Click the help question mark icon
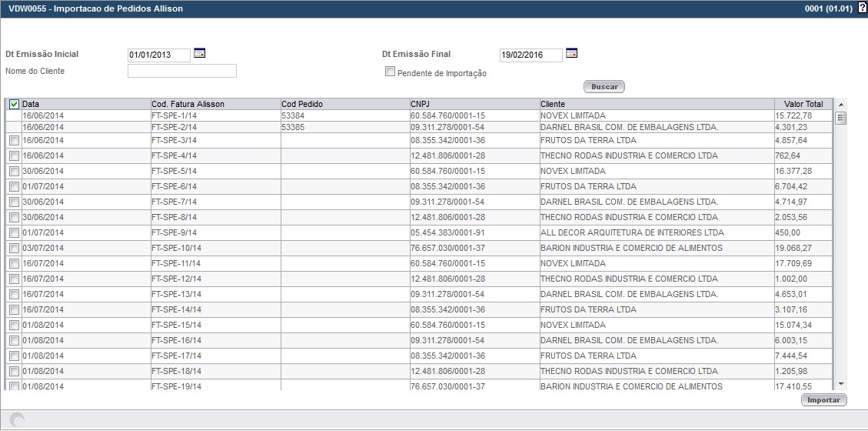The width and height of the screenshot is (868, 431). pyautogui.click(x=862, y=8)
